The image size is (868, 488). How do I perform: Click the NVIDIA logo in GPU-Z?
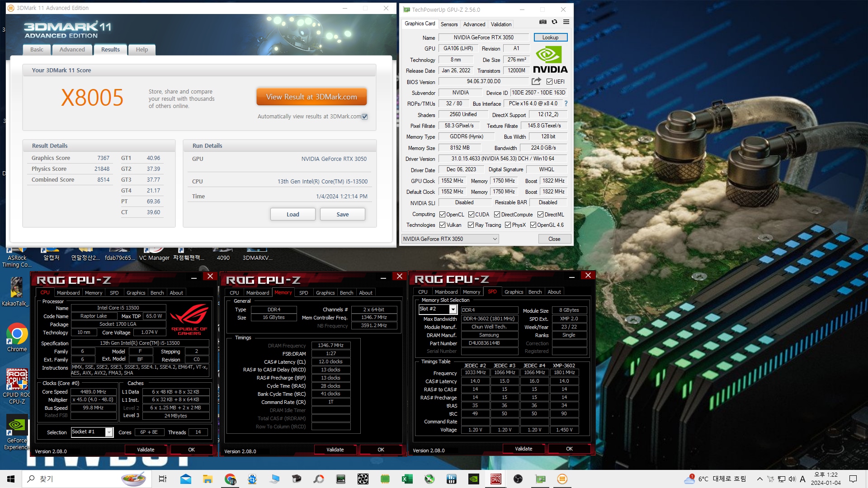pos(550,59)
